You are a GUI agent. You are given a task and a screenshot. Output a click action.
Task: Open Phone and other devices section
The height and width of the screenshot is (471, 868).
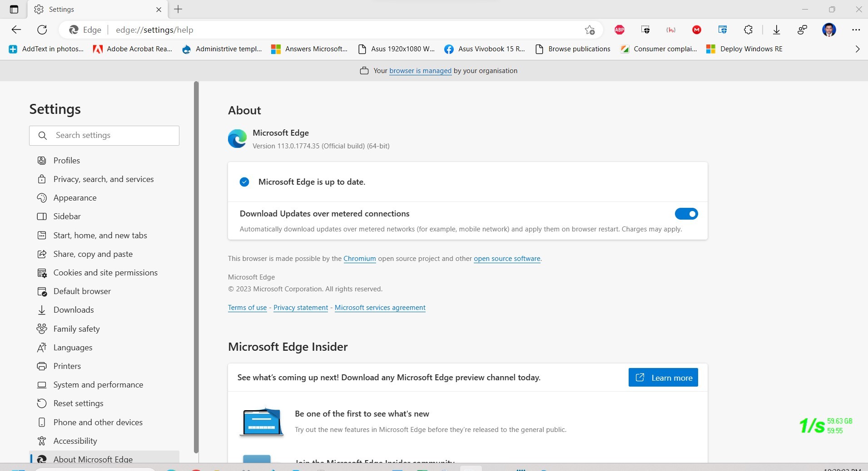pos(104,422)
